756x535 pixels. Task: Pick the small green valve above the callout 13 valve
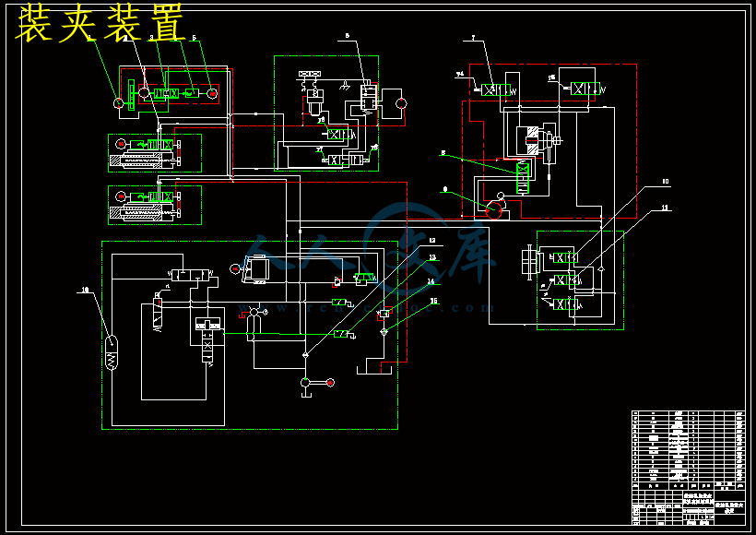[339, 302]
